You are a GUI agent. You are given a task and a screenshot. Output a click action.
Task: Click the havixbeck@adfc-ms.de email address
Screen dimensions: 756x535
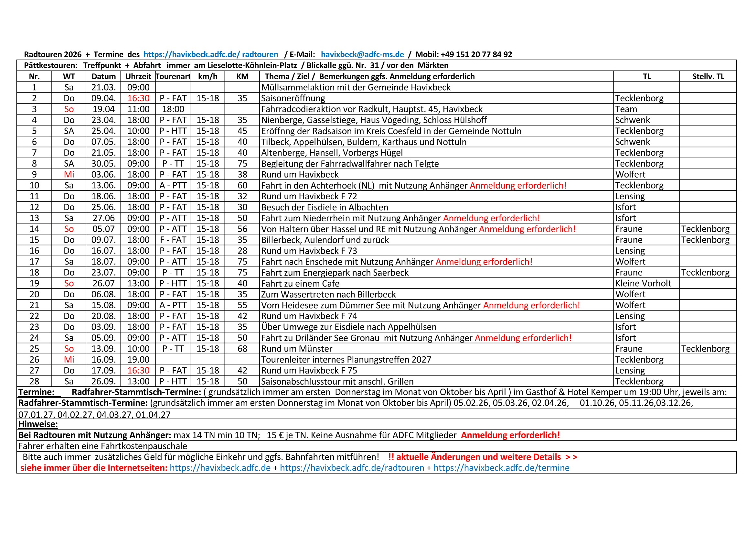click(362, 54)
